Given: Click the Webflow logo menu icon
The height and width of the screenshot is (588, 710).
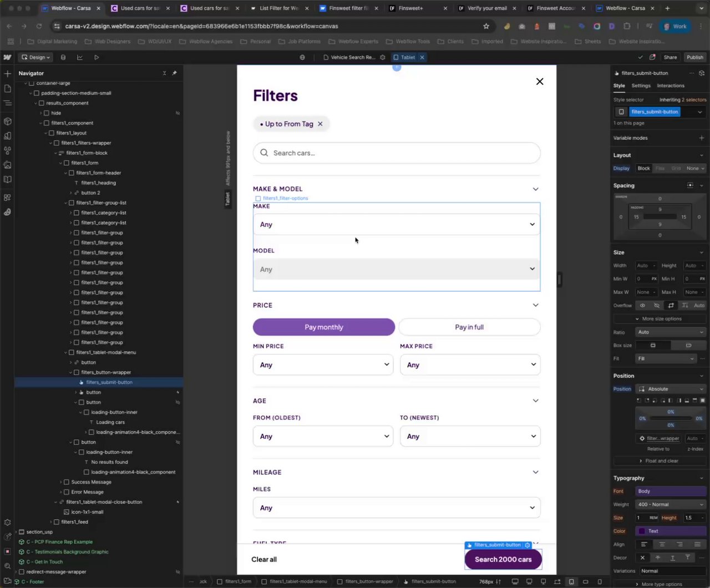Looking at the screenshot, I should pos(7,57).
